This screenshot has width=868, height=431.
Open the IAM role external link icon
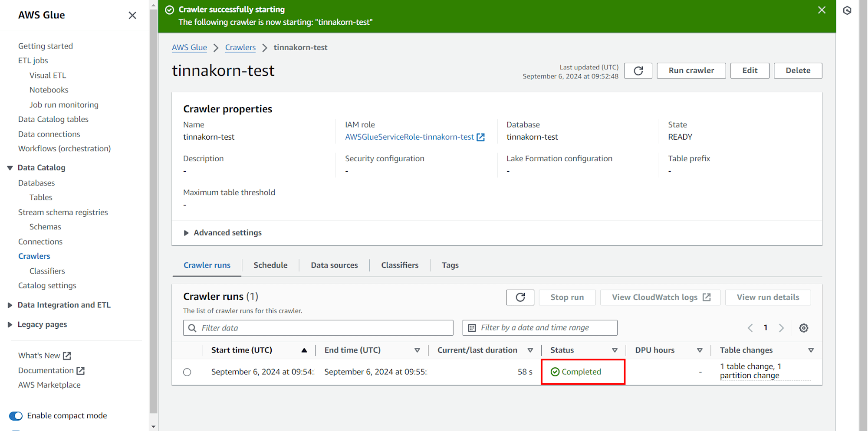coord(480,137)
